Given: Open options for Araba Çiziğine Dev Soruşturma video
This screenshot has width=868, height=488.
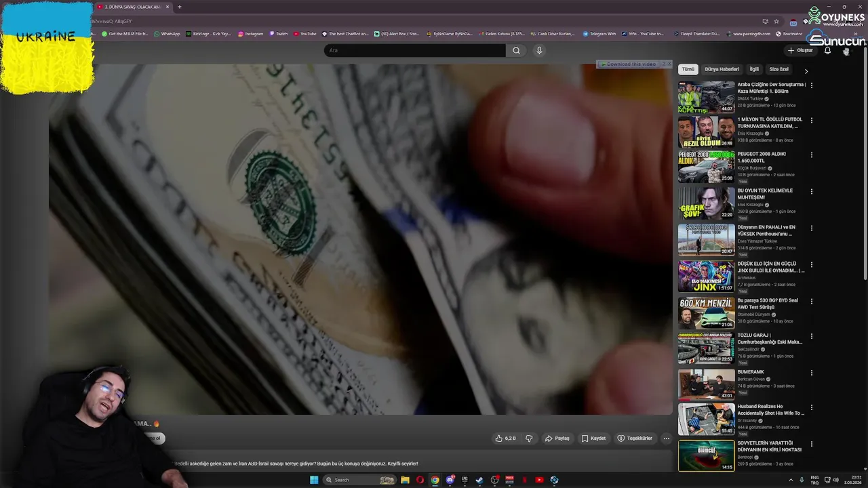Looking at the screenshot, I should coord(811,85).
